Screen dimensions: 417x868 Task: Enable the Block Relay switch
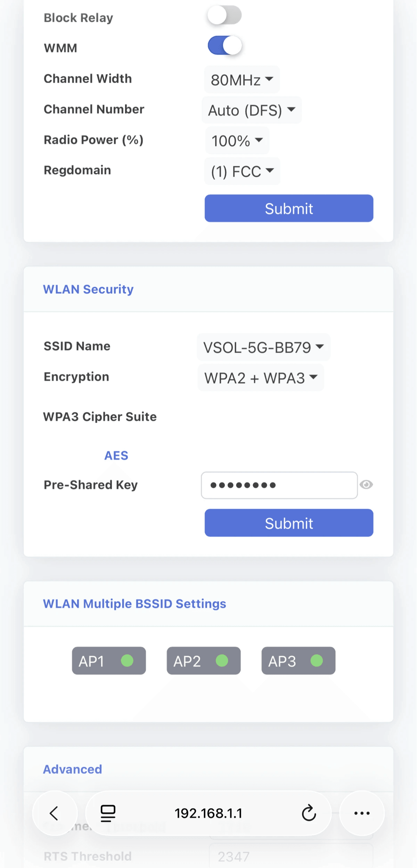click(224, 16)
